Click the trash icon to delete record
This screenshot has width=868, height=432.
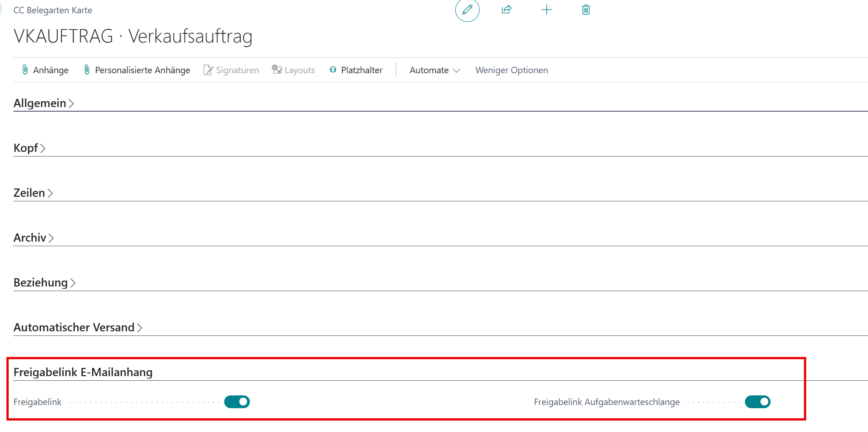coord(586,10)
